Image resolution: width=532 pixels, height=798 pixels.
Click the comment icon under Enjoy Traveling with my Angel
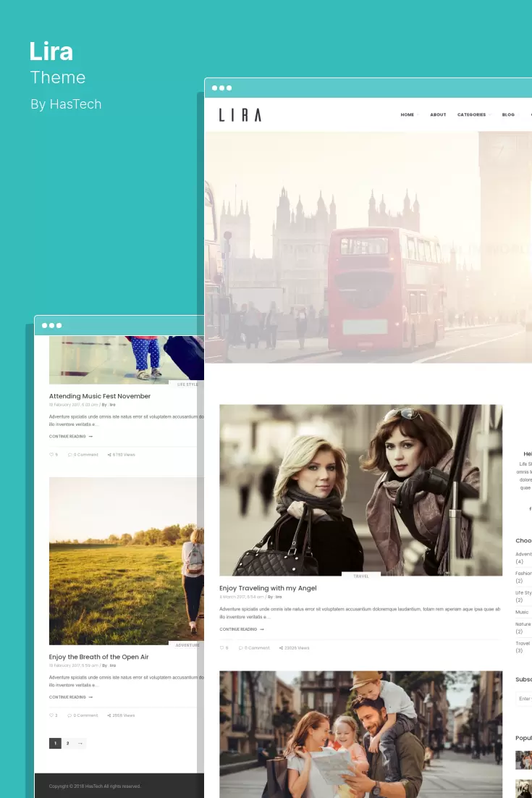pos(241,648)
